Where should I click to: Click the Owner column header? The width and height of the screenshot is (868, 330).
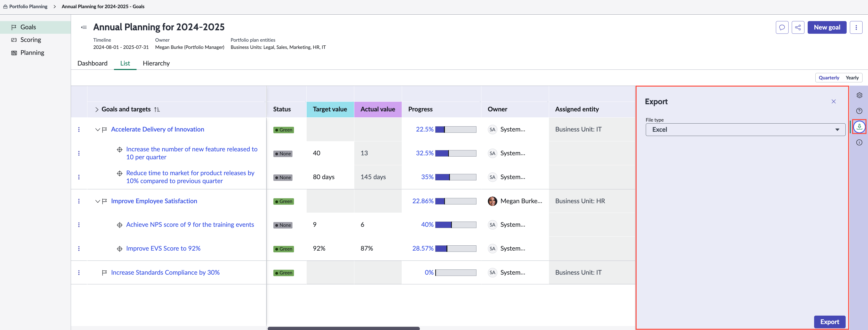coord(497,109)
